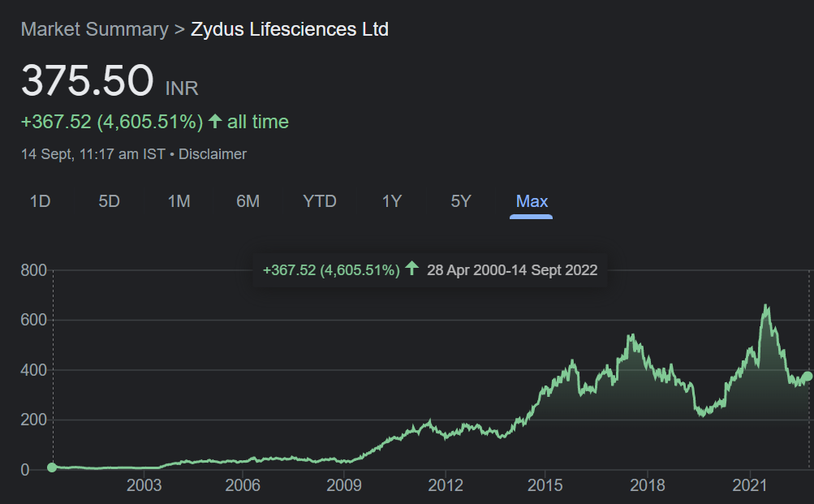The height and width of the screenshot is (504, 814).
Task: Click the latest data point on chart
Action: pyautogui.click(x=808, y=377)
